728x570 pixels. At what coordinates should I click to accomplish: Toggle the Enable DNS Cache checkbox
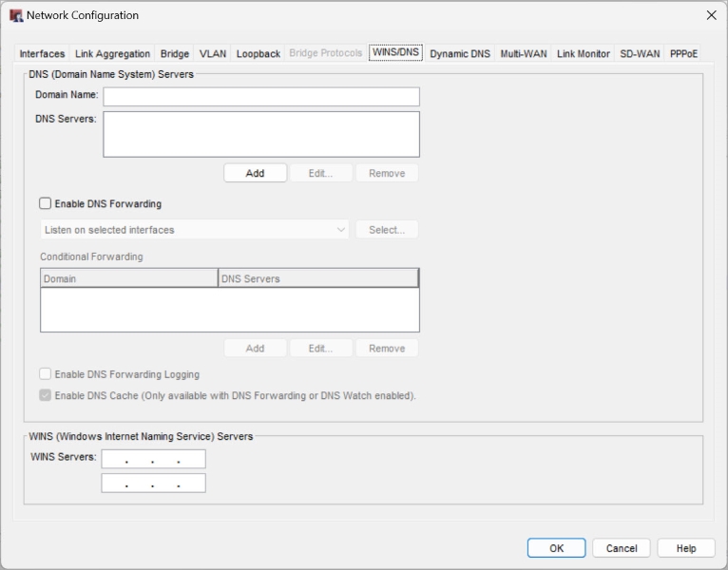[x=45, y=395]
